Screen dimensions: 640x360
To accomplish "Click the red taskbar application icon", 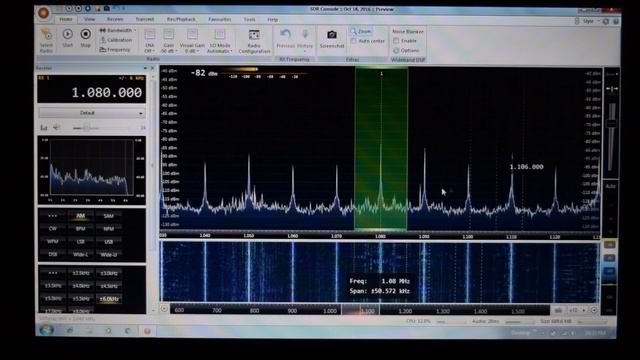I will 147,331.
